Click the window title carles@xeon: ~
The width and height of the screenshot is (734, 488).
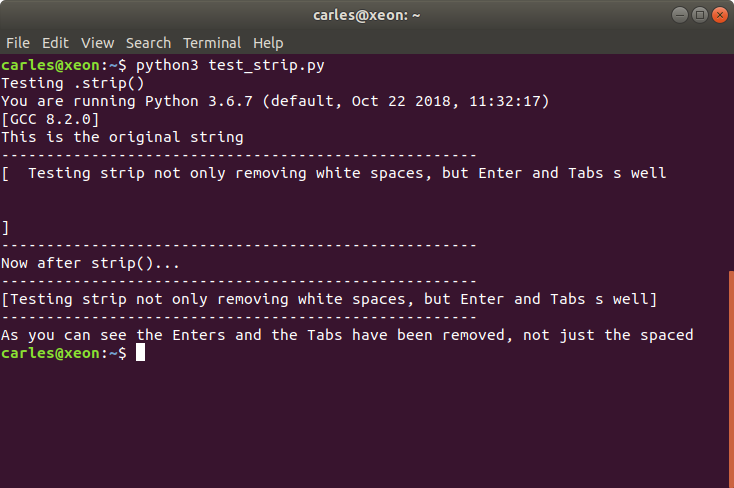click(367, 15)
